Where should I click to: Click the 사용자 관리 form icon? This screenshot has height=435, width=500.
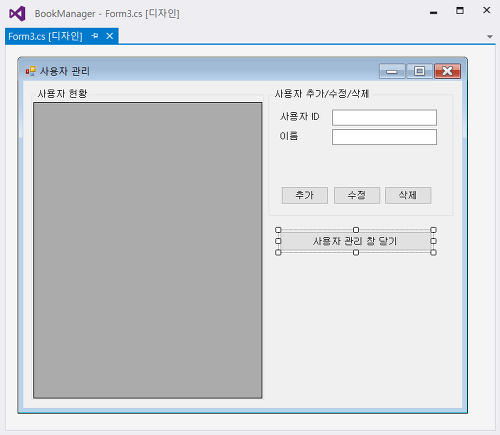pyautogui.click(x=30, y=71)
